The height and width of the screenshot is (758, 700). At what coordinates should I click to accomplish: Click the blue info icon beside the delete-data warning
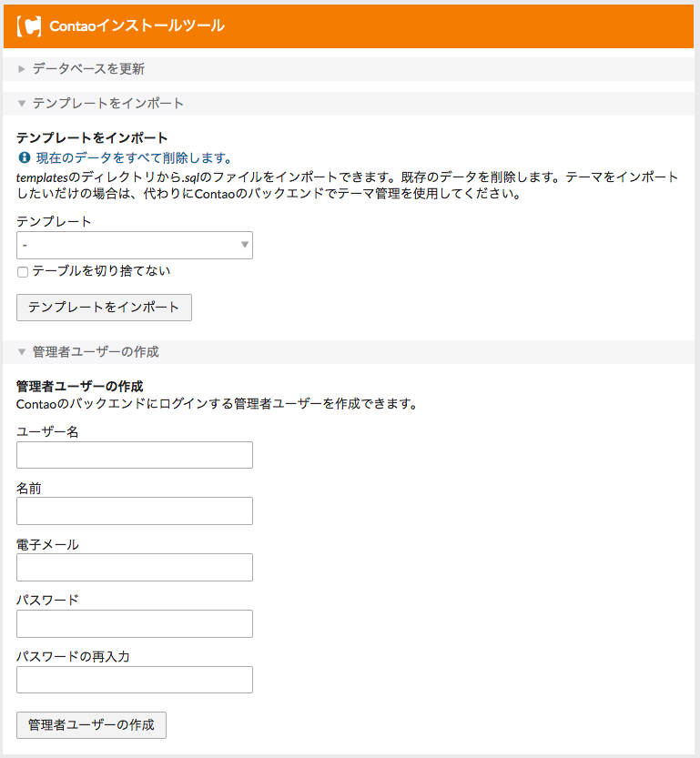point(25,157)
